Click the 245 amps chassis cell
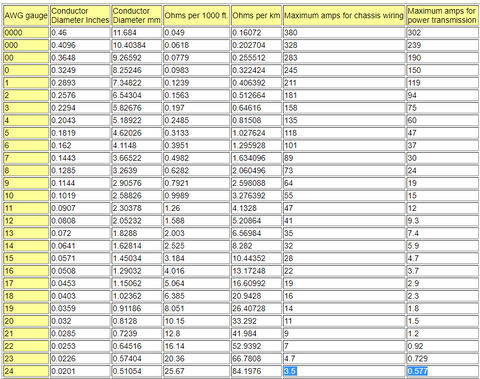 [x=344, y=70]
